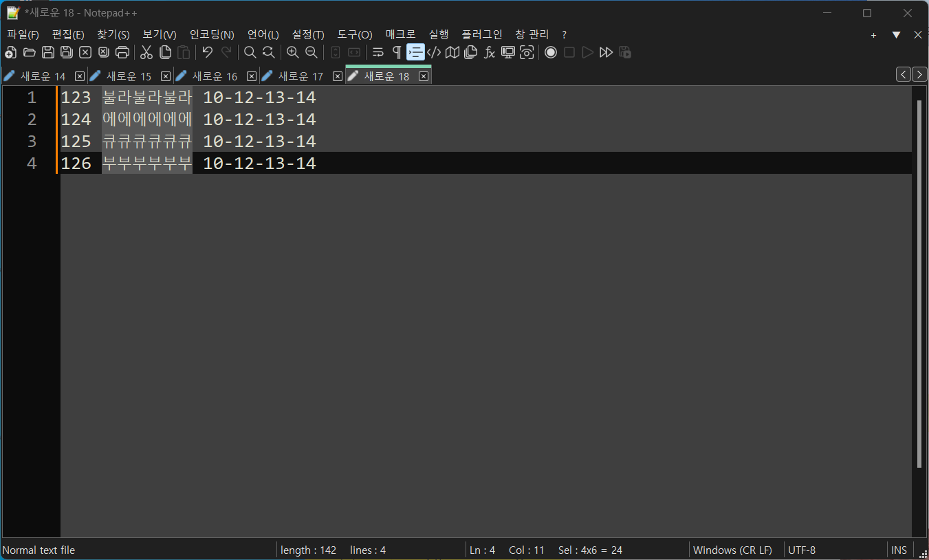This screenshot has width=929, height=560.
Task: Save the current file
Action: click(x=47, y=52)
